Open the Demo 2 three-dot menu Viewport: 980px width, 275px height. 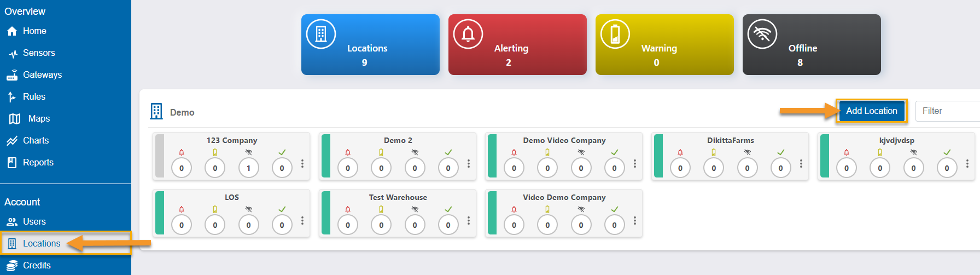(x=469, y=163)
